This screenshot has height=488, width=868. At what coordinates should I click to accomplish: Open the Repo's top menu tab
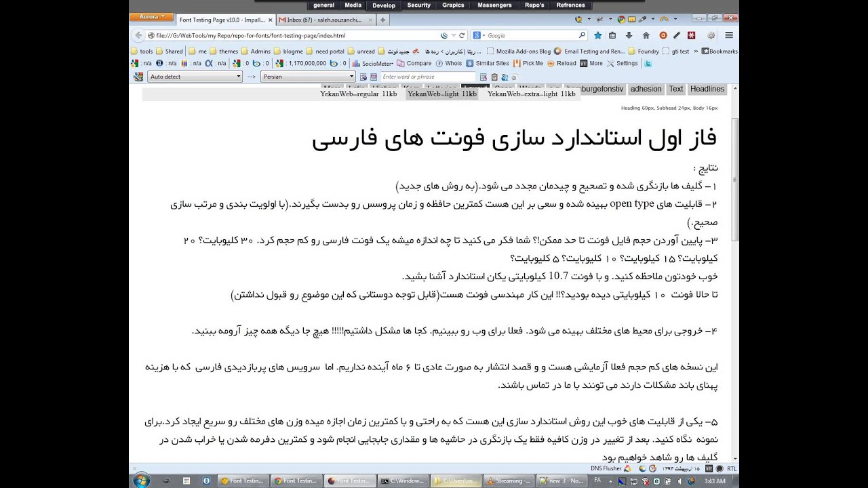click(534, 5)
